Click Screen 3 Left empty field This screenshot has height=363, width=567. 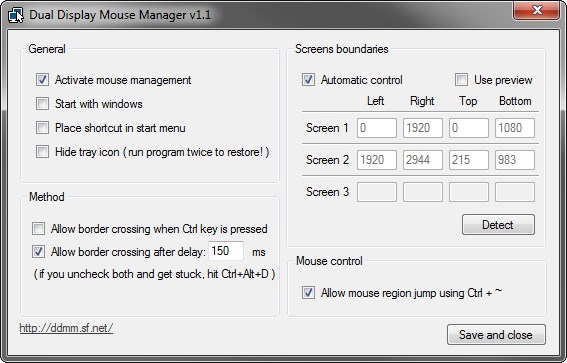click(377, 192)
